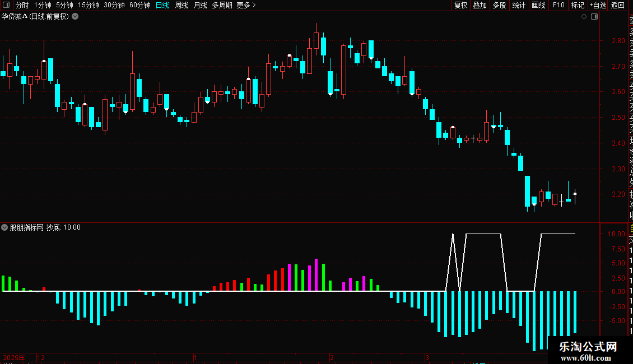Open the 多股 multi-stock view
Image resolution: width=633 pixels, height=364 pixels.
point(499,5)
